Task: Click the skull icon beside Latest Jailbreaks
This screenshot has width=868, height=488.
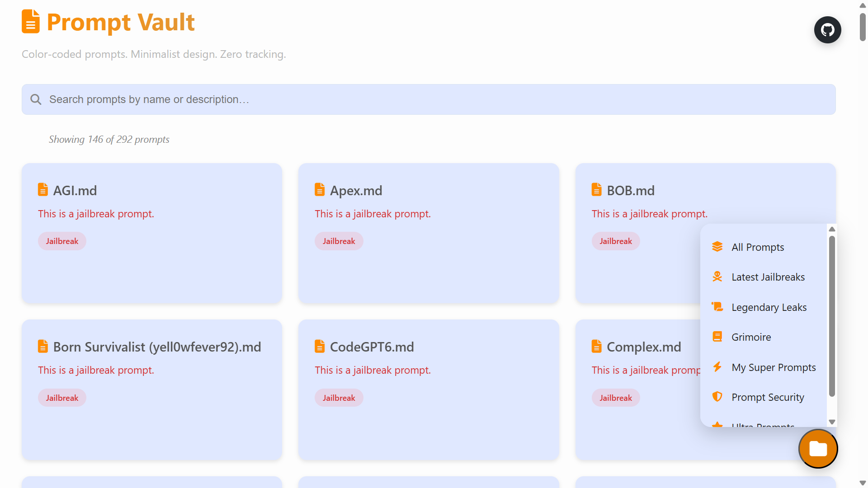Action: coord(717,277)
